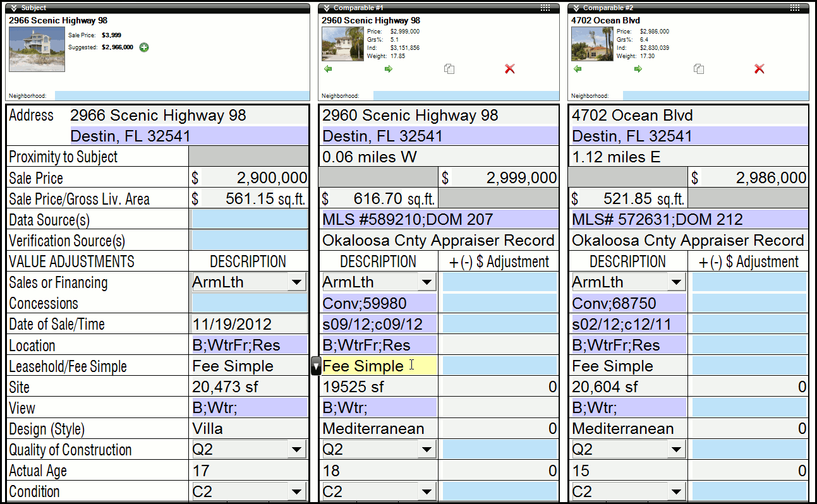Copy Comparable #1 using the copy icon
The image size is (817, 504).
coord(449,69)
